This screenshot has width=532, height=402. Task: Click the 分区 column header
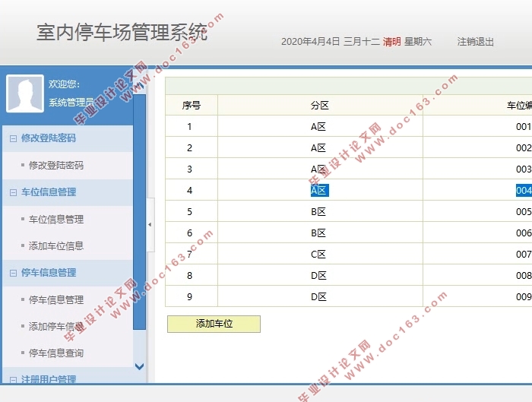[x=320, y=106]
